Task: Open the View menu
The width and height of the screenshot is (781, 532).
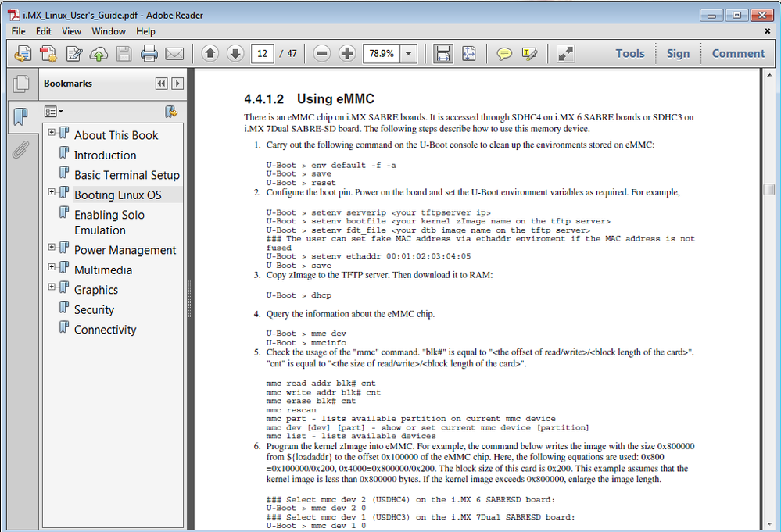Action: [71, 31]
